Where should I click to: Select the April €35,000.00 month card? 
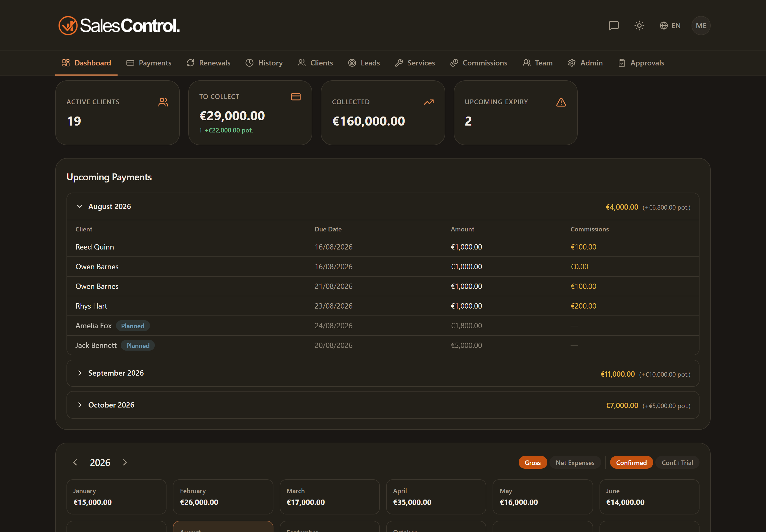[x=436, y=497]
